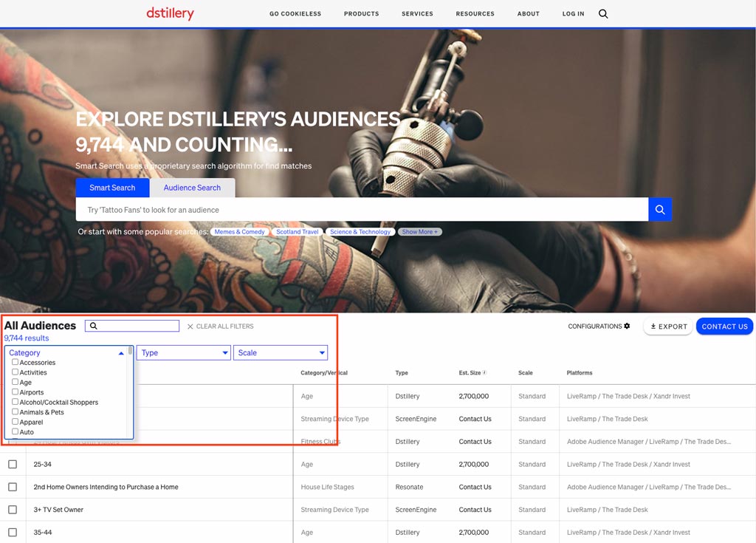Collapse the Category dropdown
The width and height of the screenshot is (756, 543).
pyautogui.click(x=121, y=353)
